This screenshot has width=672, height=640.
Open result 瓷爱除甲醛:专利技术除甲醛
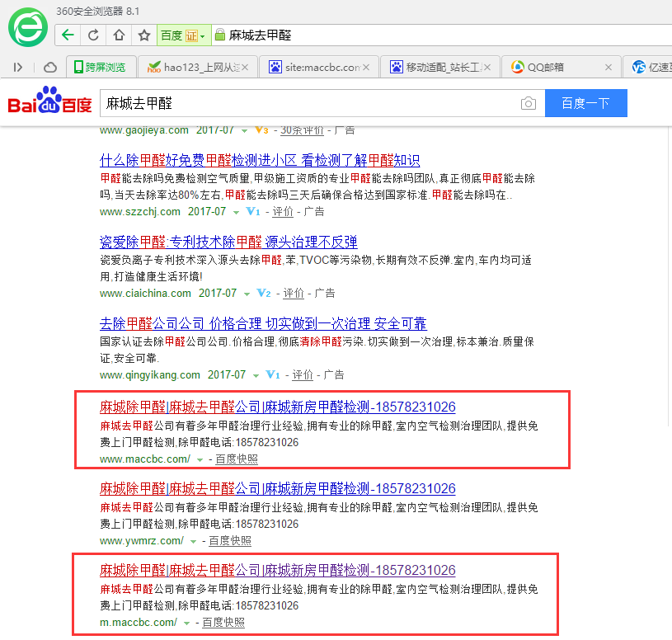(228, 242)
